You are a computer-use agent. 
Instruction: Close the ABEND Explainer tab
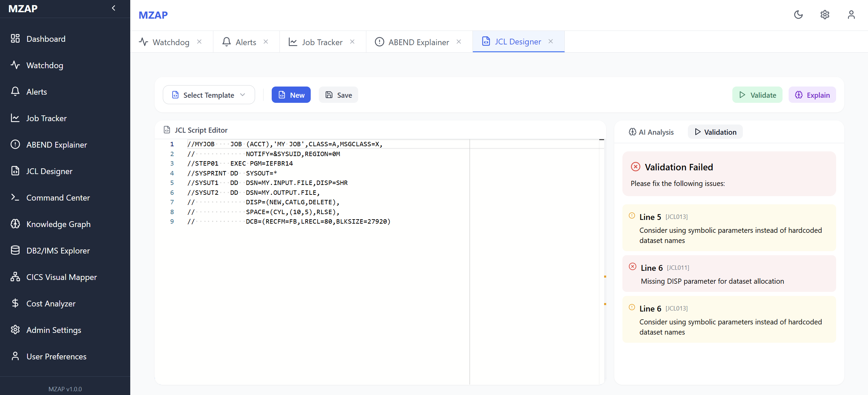pyautogui.click(x=459, y=42)
